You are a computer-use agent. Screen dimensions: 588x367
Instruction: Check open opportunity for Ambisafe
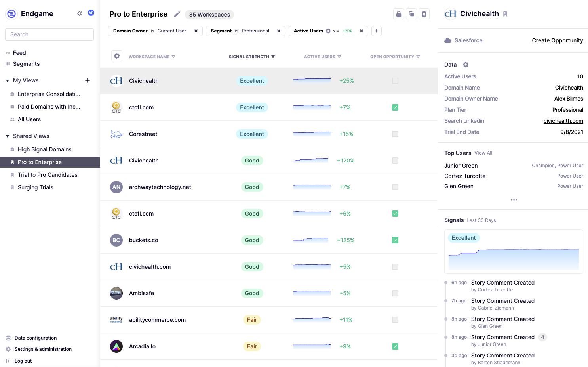[x=395, y=293]
